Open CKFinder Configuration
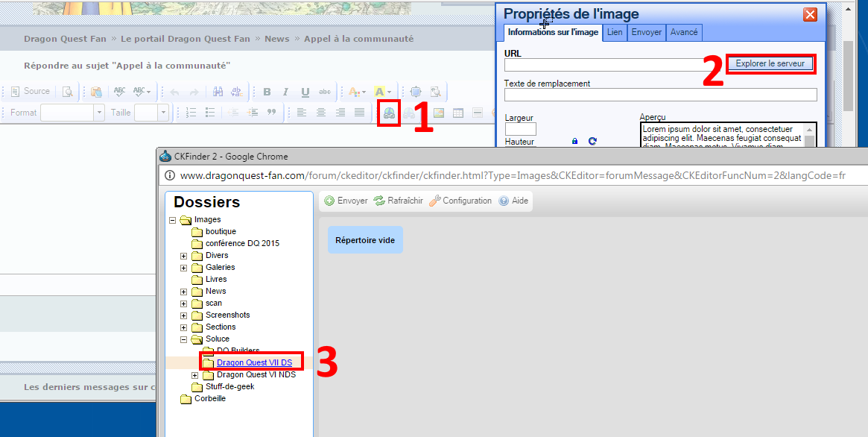 tap(460, 201)
